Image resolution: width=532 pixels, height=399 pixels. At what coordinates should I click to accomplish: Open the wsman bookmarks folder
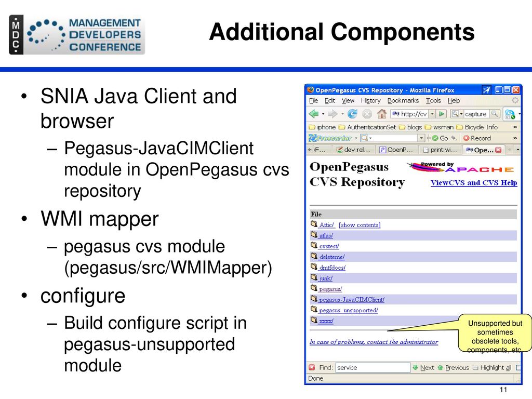[x=439, y=127]
